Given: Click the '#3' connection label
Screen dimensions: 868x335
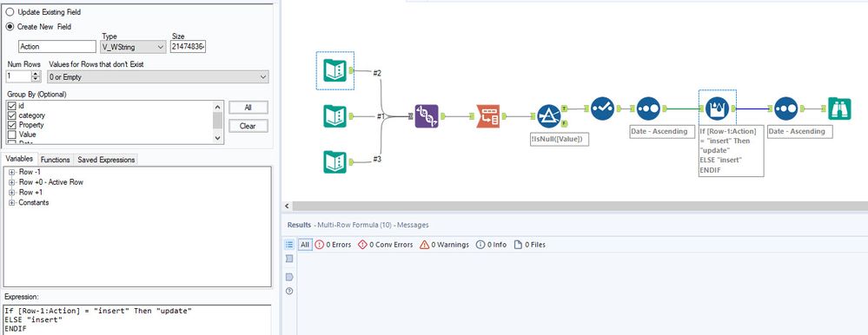Looking at the screenshot, I should click(x=377, y=159).
